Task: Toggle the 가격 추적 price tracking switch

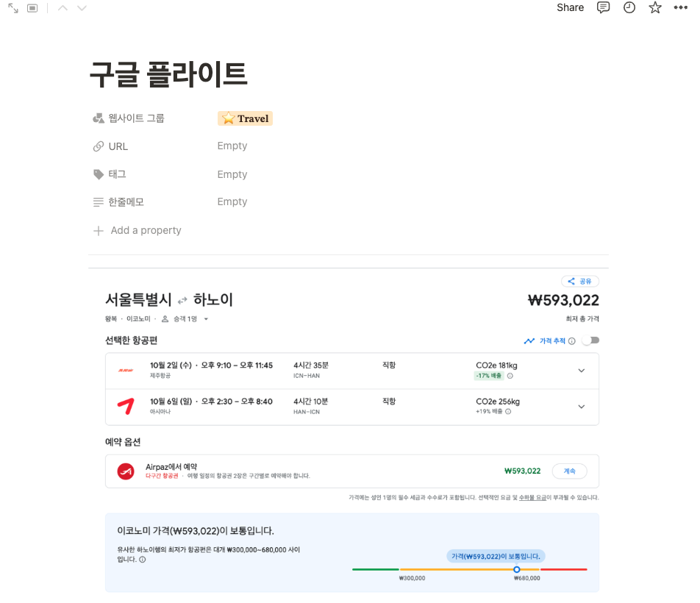Action: point(590,340)
